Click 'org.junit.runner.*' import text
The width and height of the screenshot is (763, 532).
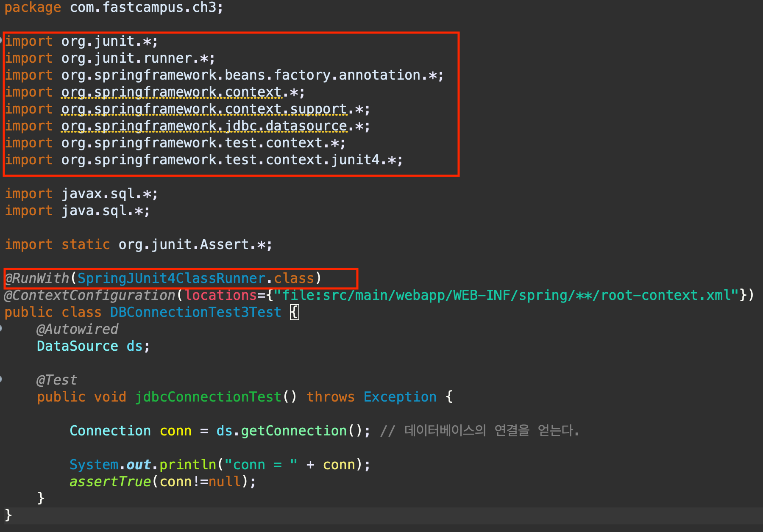click(x=134, y=58)
